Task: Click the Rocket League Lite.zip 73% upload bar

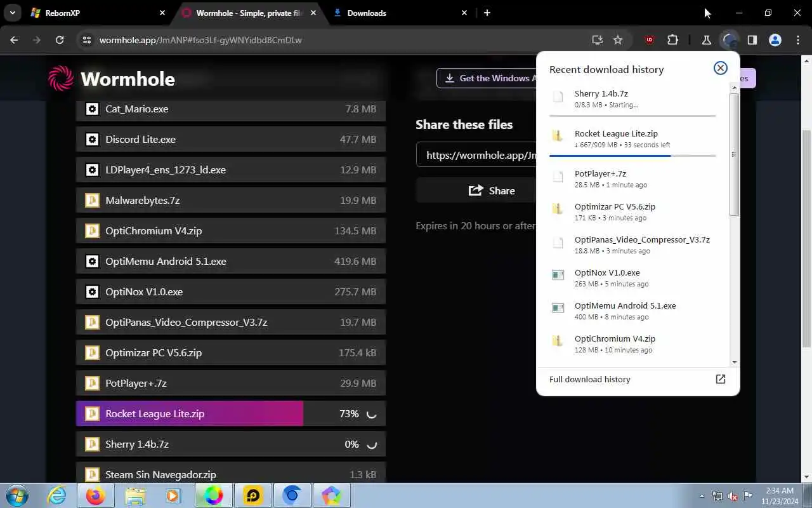Action: (x=231, y=413)
